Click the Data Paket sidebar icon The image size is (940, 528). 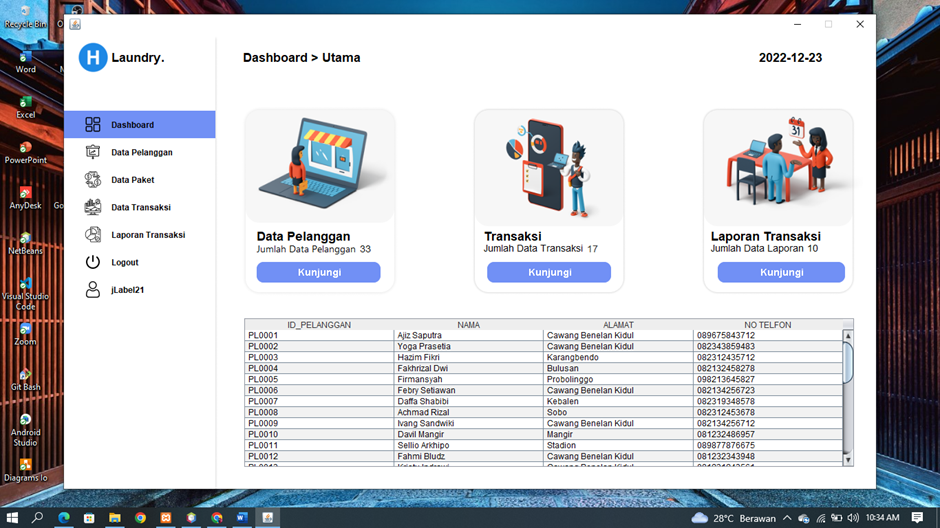tap(93, 180)
